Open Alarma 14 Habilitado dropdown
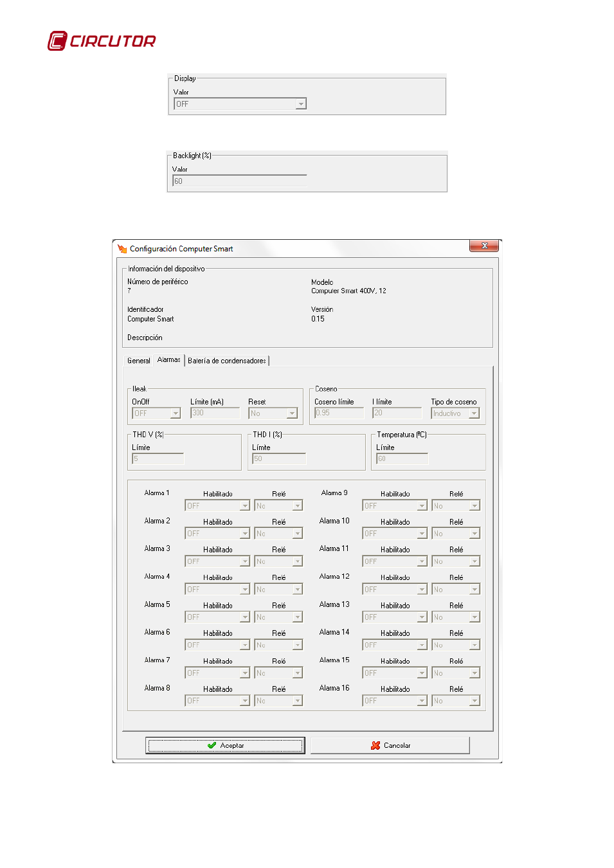The height and width of the screenshot is (868, 614). click(x=395, y=645)
